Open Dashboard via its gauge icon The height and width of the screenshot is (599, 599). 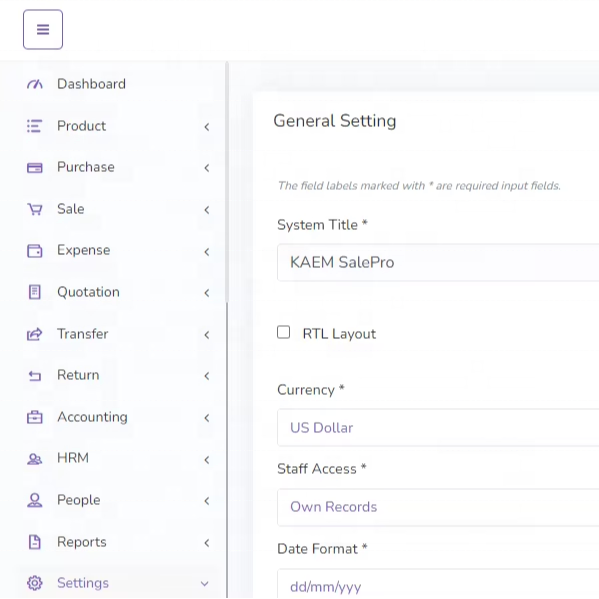click(35, 84)
